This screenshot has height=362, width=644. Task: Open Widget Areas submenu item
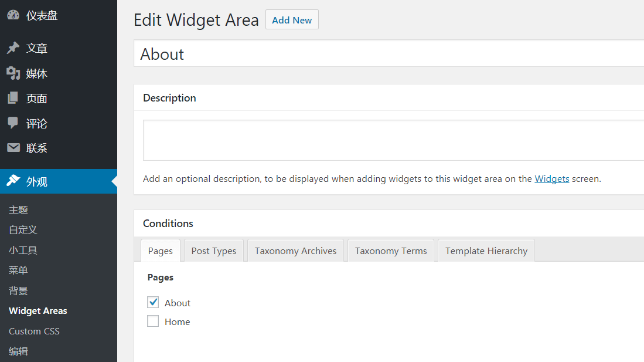tap(38, 311)
